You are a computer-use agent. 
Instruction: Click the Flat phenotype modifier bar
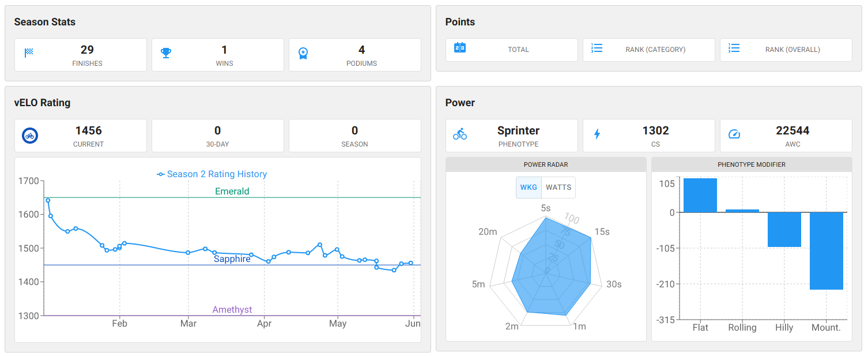[700, 195]
